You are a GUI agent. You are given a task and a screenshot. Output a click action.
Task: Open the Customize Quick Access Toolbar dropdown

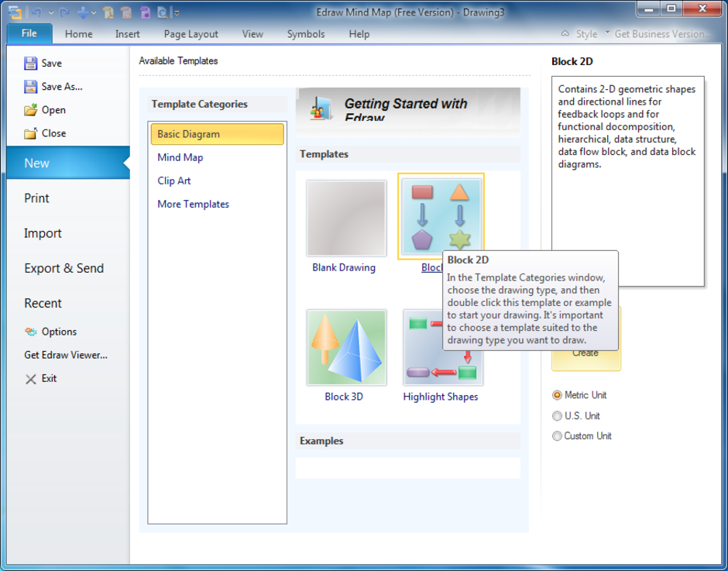pos(177,13)
